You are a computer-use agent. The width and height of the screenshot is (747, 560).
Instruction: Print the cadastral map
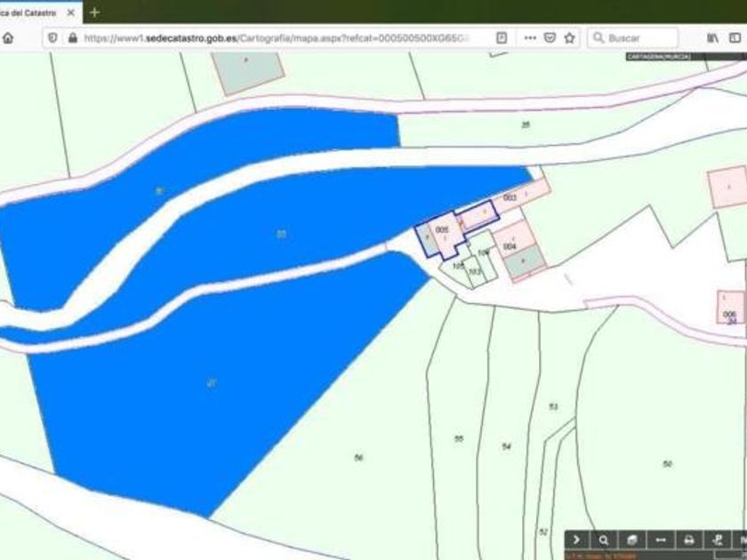click(x=689, y=540)
